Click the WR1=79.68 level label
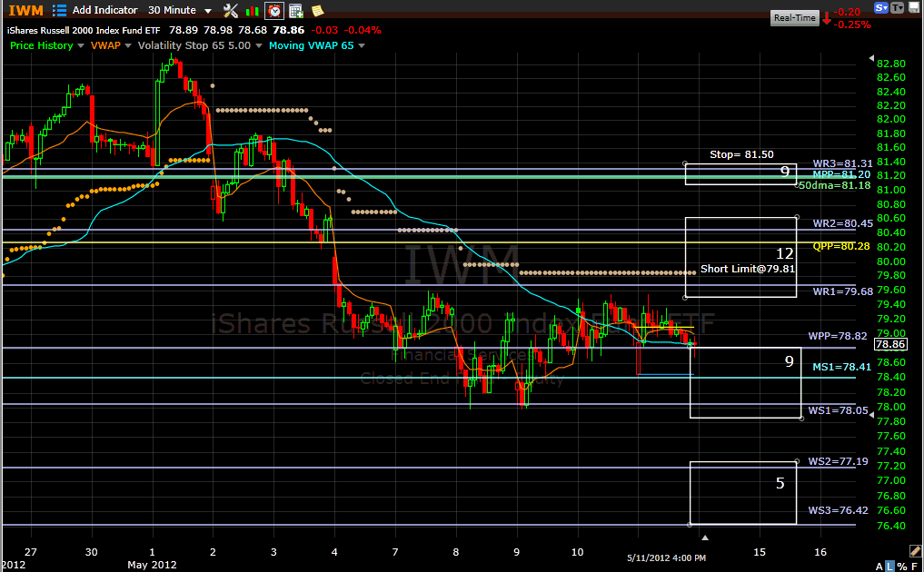924x572 pixels. pos(842,291)
